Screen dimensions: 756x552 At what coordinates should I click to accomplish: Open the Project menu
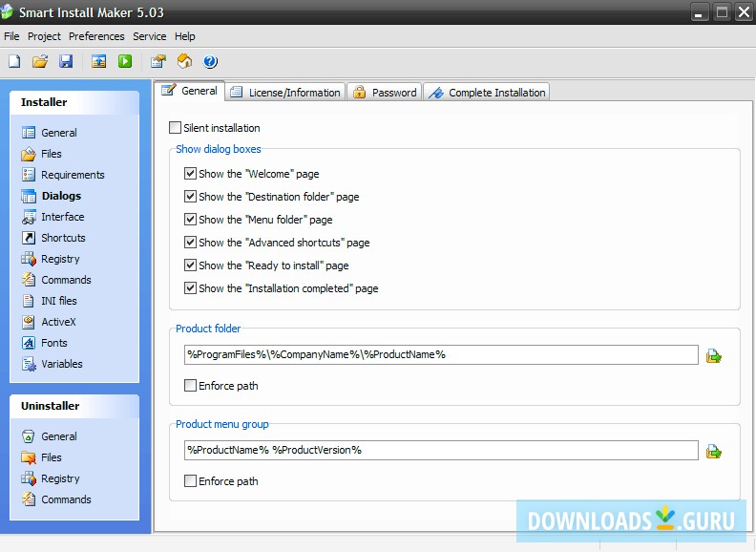pyautogui.click(x=44, y=36)
